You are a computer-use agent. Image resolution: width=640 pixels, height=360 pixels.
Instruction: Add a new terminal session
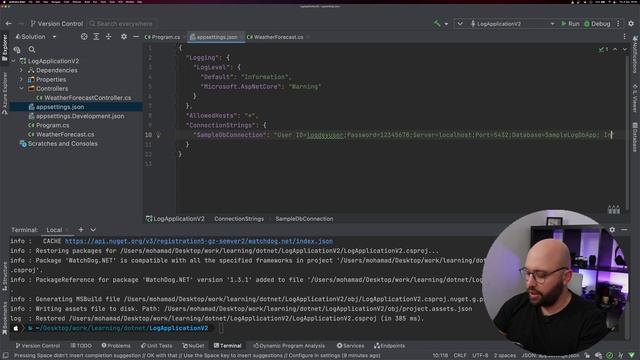80,230
